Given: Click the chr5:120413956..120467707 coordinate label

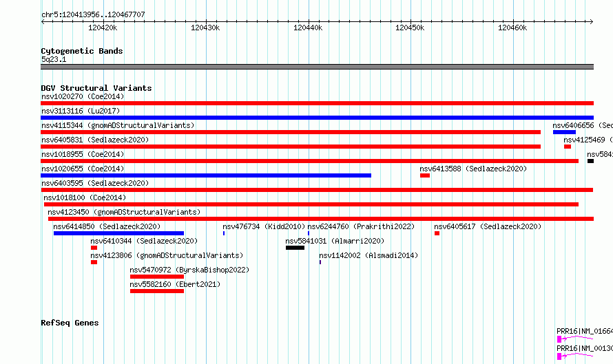Looking at the screenshot, I should pyautogui.click(x=93, y=14).
